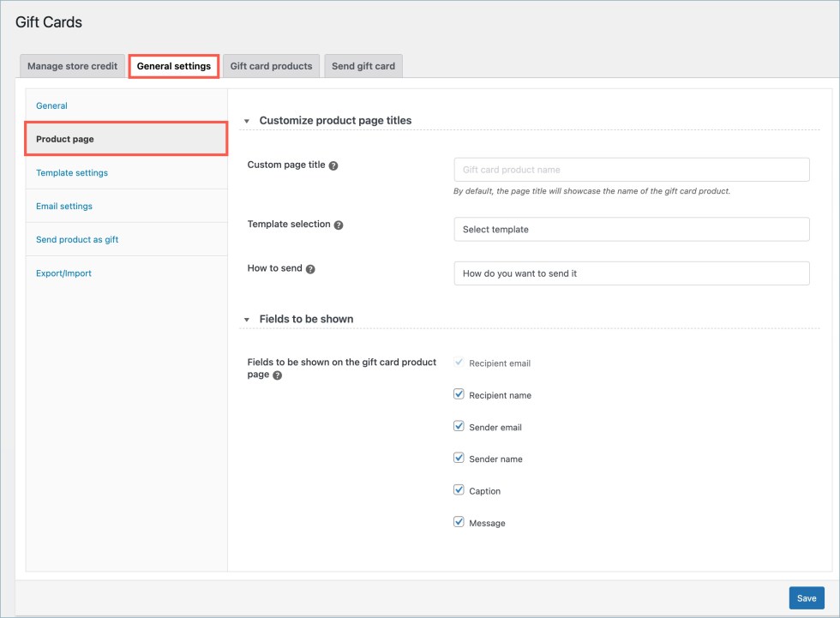This screenshot has height=618, width=840.
Task: Click the How to send text field
Action: [x=631, y=273]
